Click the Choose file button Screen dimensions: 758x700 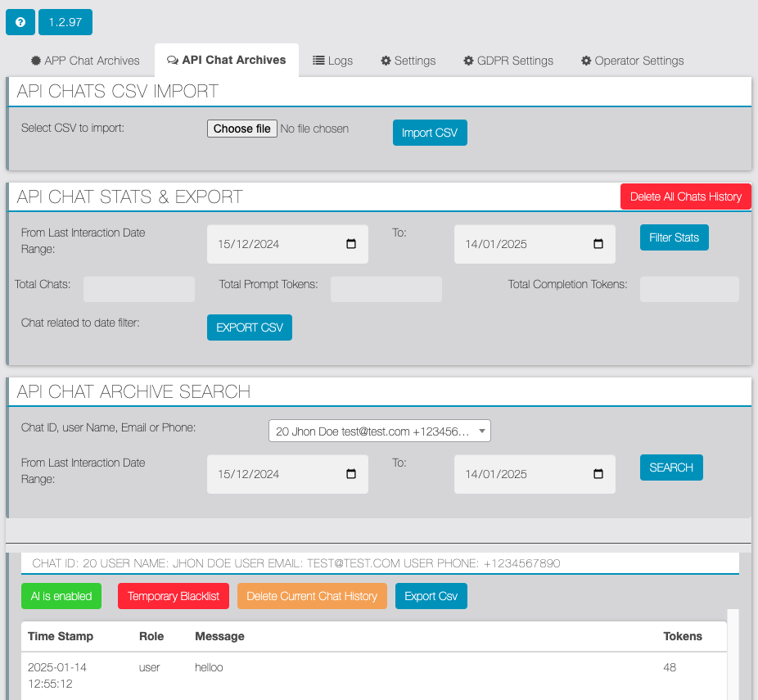pos(242,129)
